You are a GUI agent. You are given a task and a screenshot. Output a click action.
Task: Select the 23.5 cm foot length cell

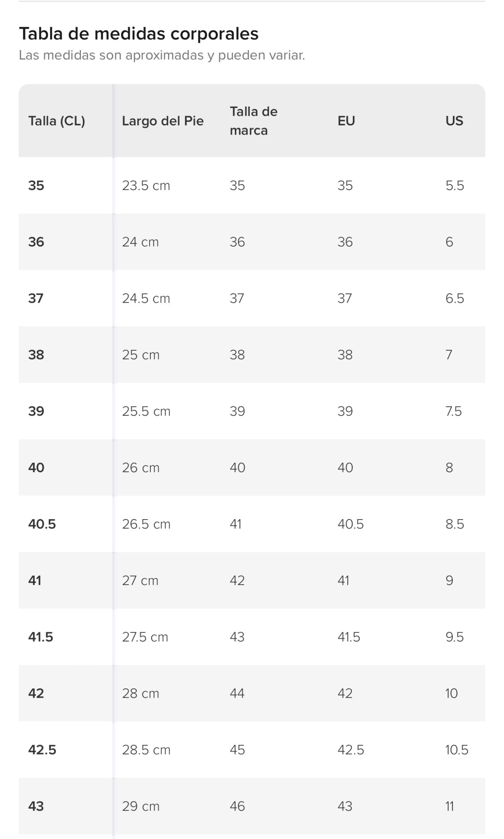tap(146, 186)
